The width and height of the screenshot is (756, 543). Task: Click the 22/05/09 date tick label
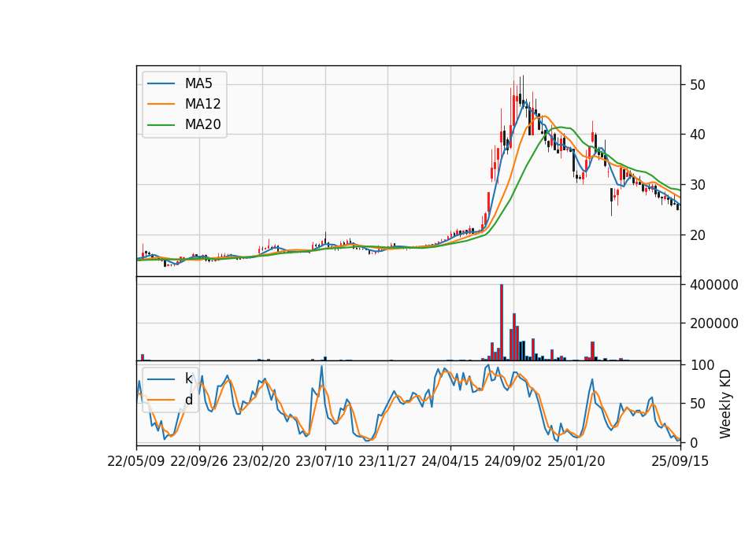[x=136, y=462]
